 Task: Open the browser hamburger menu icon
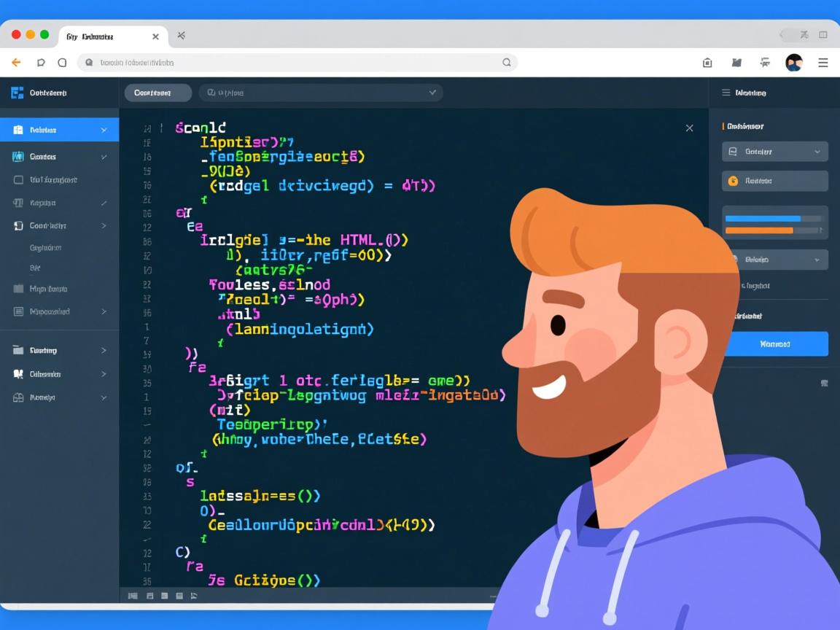click(823, 63)
